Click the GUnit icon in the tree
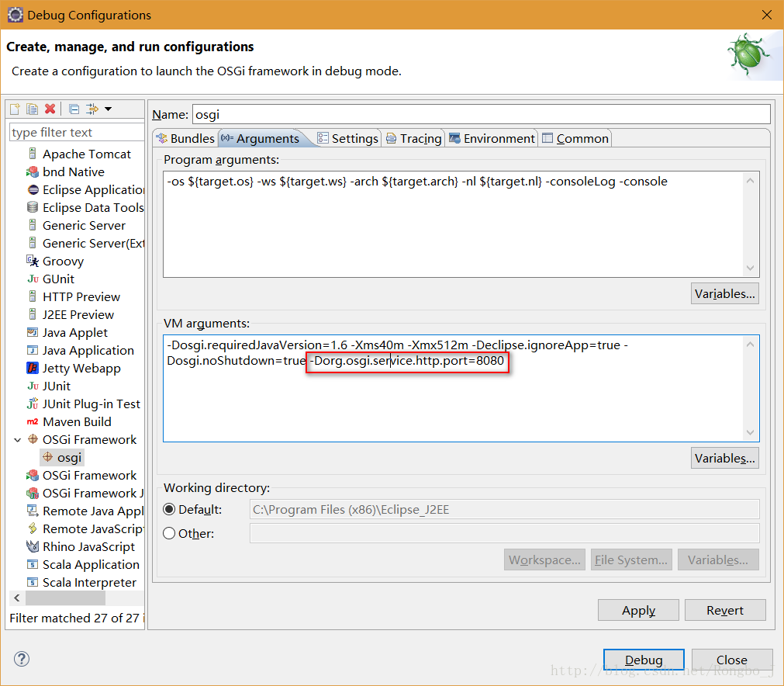The height and width of the screenshot is (686, 784). pos(33,279)
